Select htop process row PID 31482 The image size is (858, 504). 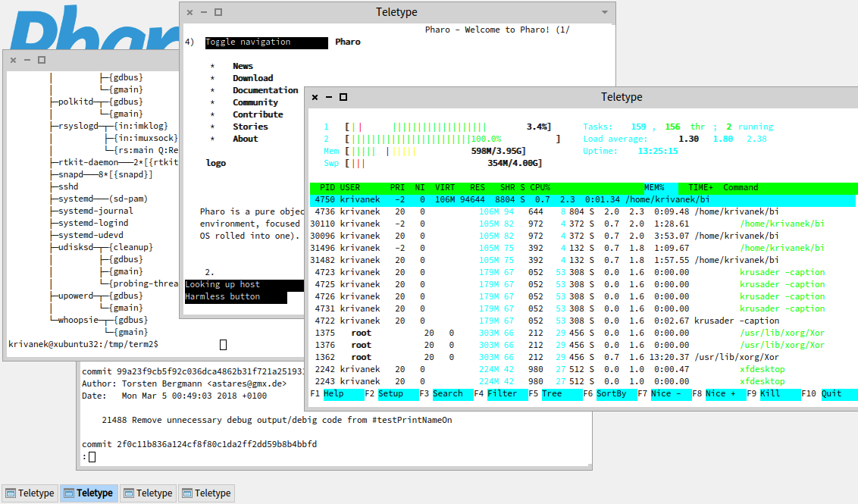[582, 260]
